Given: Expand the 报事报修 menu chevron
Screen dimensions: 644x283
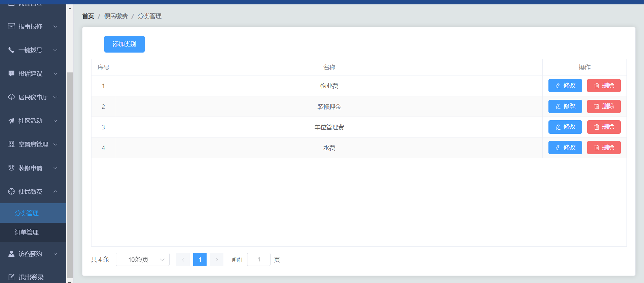Looking at the screenshot, I should click(56, 26).
